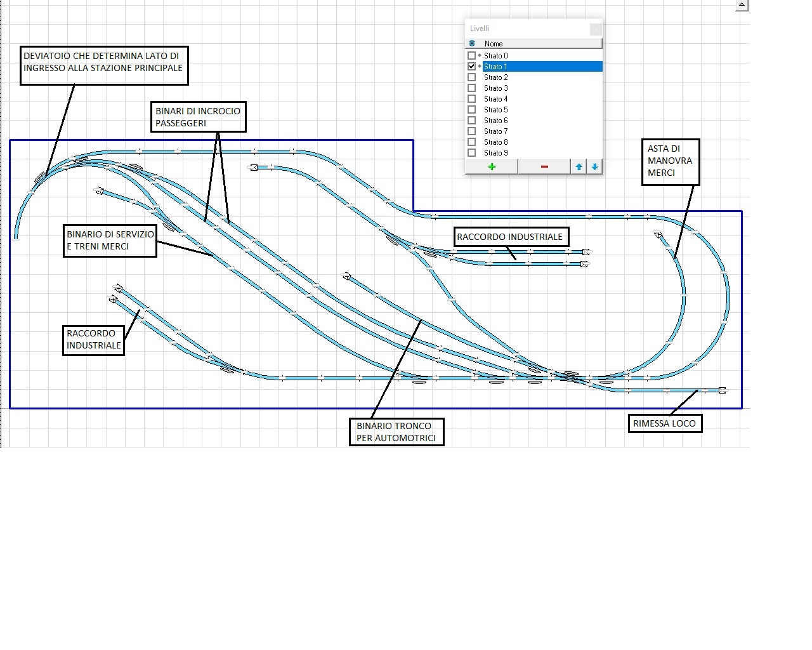Enable the Strato 2 visibility checkbox

[471, 77]
